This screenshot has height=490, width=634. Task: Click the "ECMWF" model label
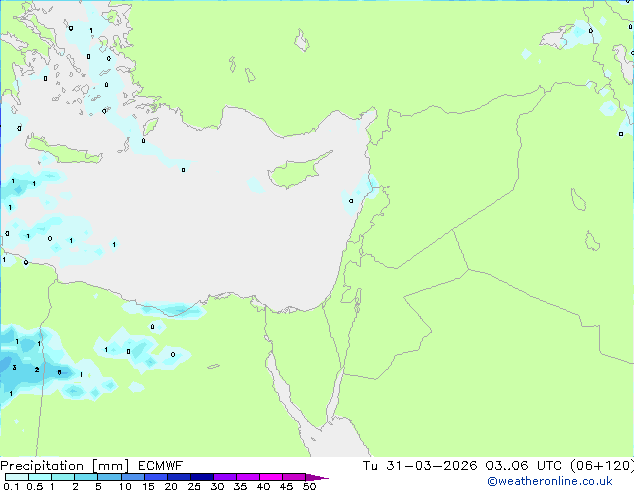(161, 466)
